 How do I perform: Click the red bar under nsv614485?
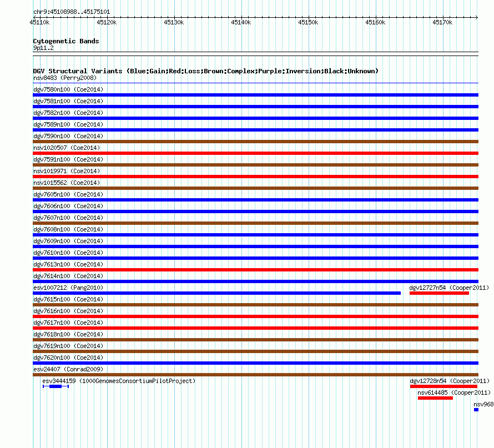tap(435, 398)
